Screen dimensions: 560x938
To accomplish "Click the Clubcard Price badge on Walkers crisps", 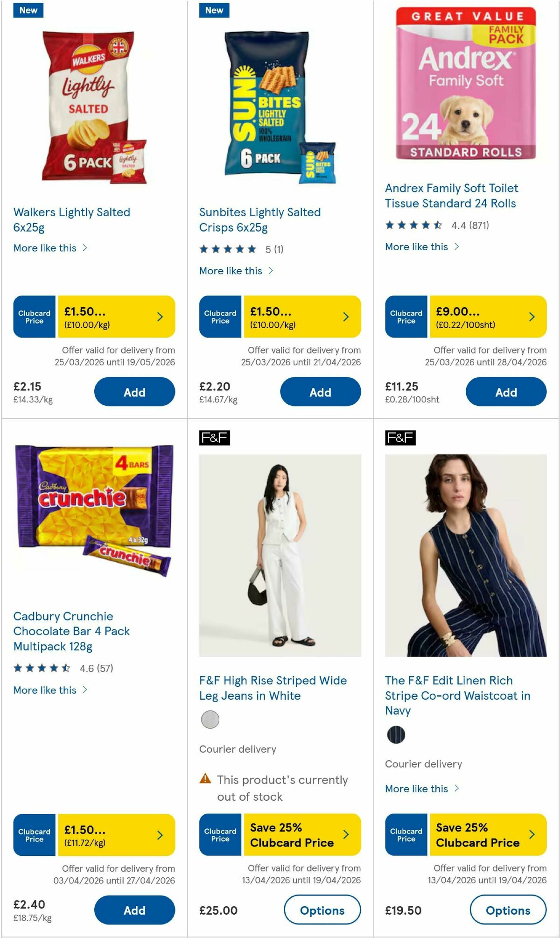I will point(34,317).
